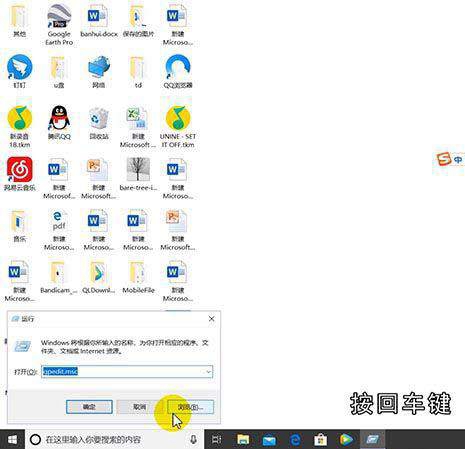This screenshot has height=449, width=465.
Task: Open File Explorer from the taskbar
Action: pos(243,440)
